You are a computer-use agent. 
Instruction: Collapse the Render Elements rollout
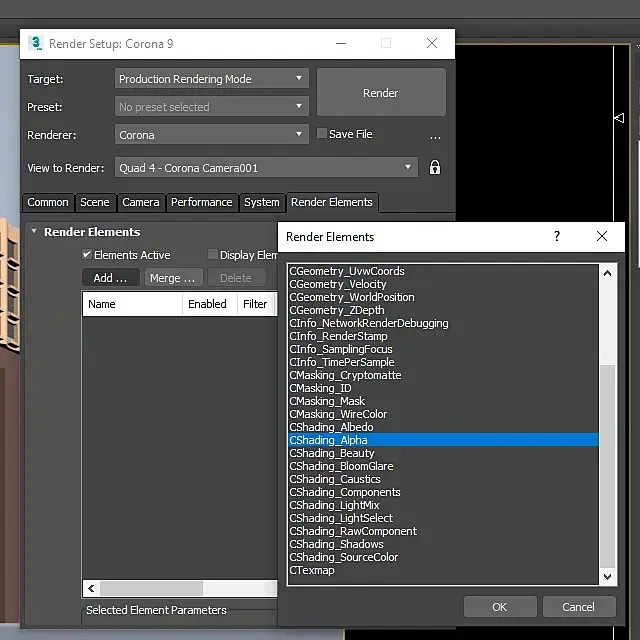tap(34, 231)
